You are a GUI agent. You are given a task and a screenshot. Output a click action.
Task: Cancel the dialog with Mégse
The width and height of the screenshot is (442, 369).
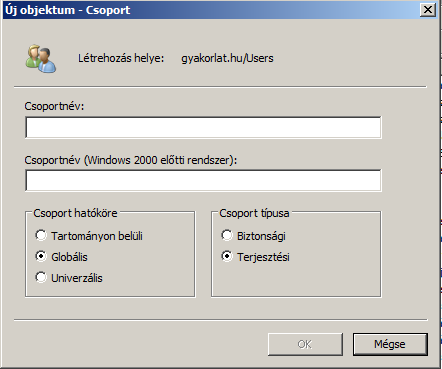390,344
